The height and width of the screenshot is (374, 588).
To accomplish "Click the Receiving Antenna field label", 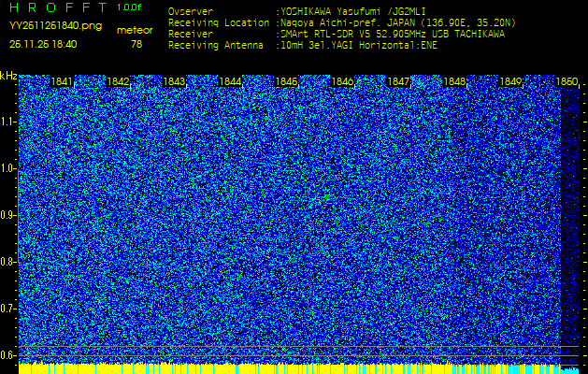I will click(x=216, y=46).
